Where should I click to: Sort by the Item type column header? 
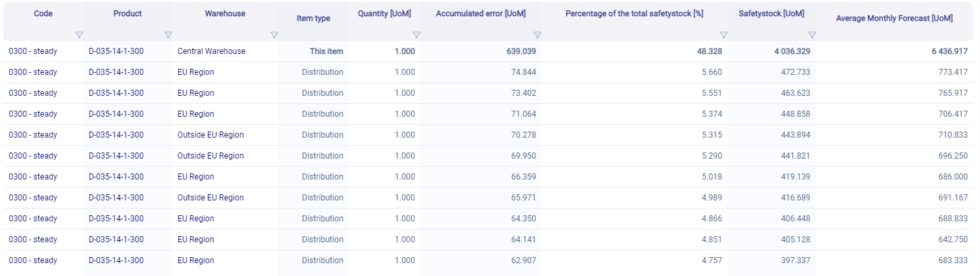[313, 18]
